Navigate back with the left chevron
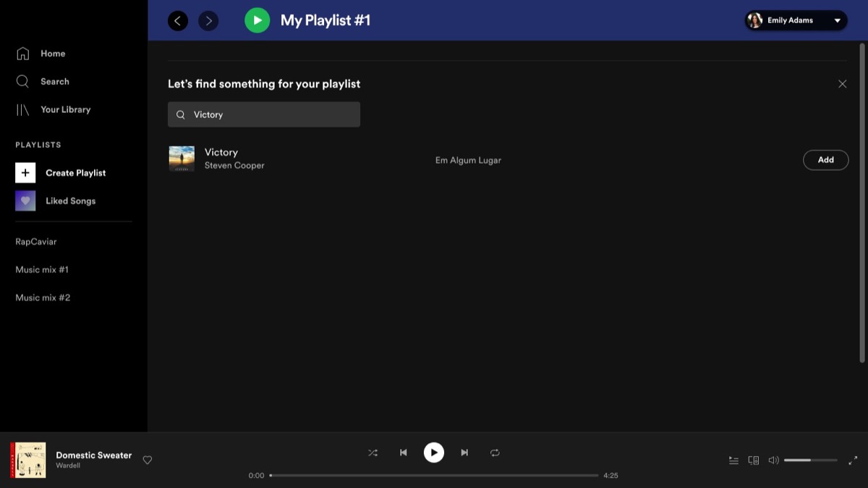Viewport: 868px width, 488px height. click(x=178, y=20)
